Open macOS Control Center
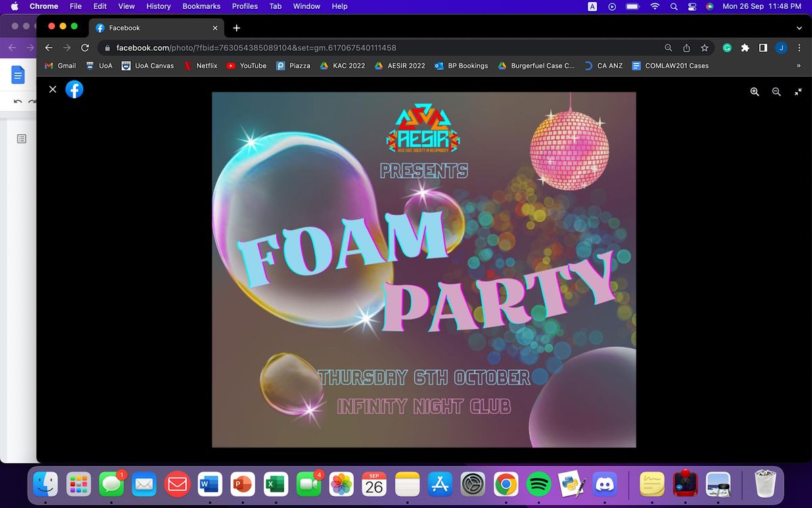Screen dimensions: 812x508 coord(692,6)
